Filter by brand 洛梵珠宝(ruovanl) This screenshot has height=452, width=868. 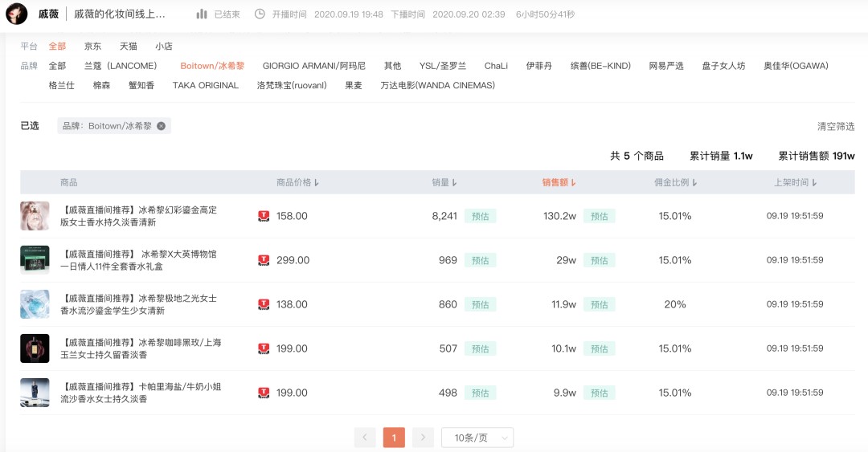pos(292,85)
